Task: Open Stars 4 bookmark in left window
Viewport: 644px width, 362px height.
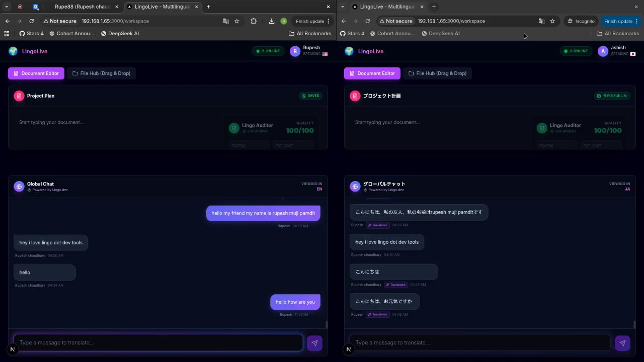Action: pos(31,34)
